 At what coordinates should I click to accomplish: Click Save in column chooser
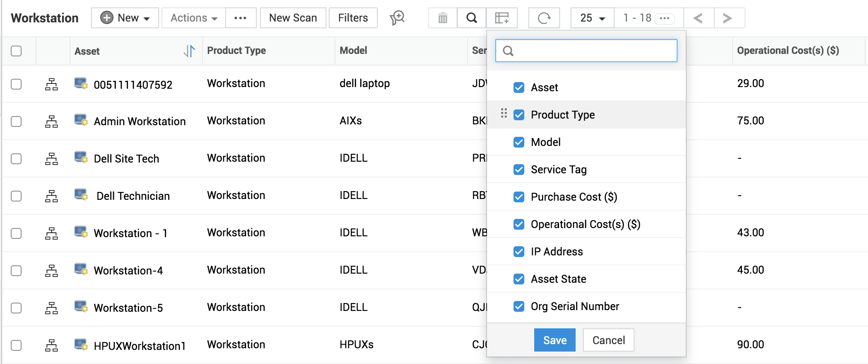pyautogui.click(x=555, y=340)
